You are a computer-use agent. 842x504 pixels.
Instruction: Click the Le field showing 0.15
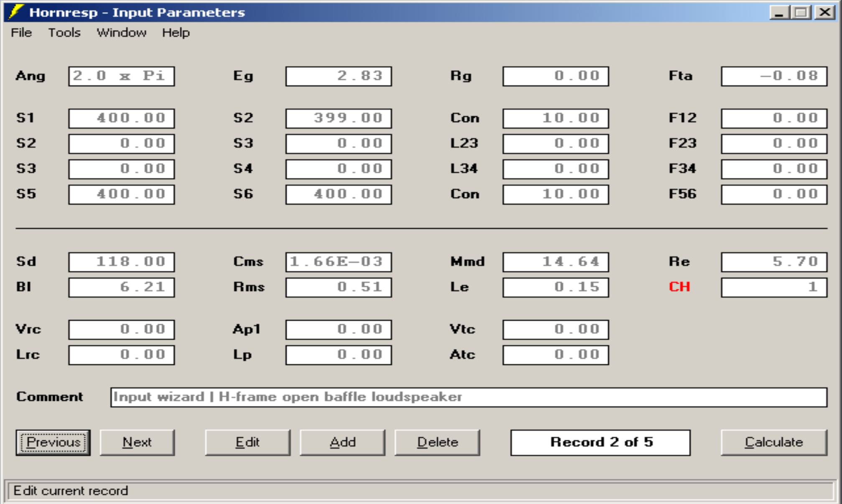point(556,287)
